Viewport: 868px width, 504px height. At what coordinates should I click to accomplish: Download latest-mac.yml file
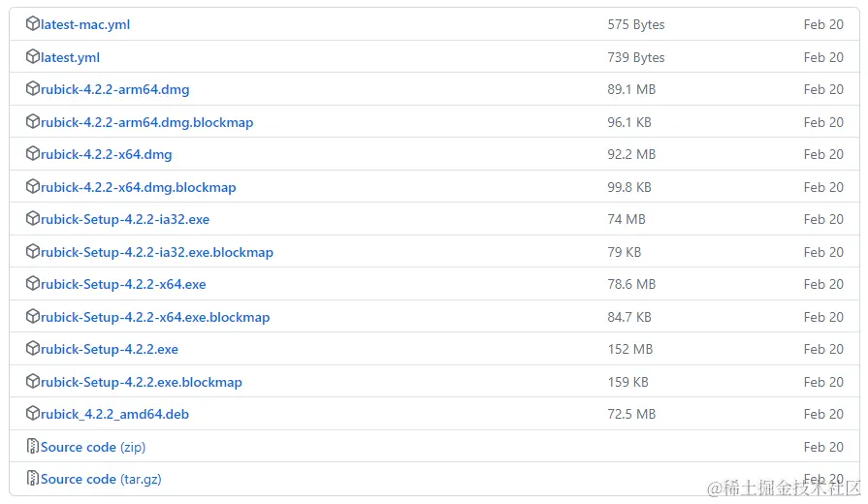[x=85, y=24]
